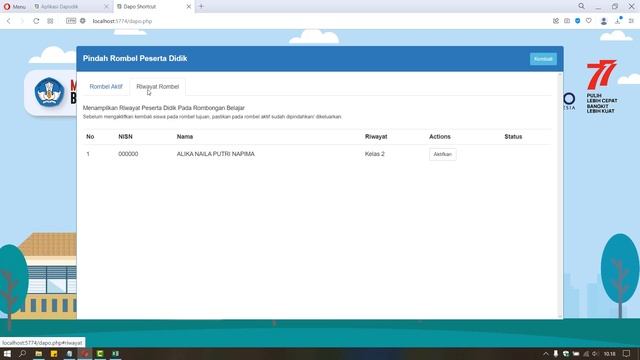Click the red 77 anniversary logo

tap(601, 74)
